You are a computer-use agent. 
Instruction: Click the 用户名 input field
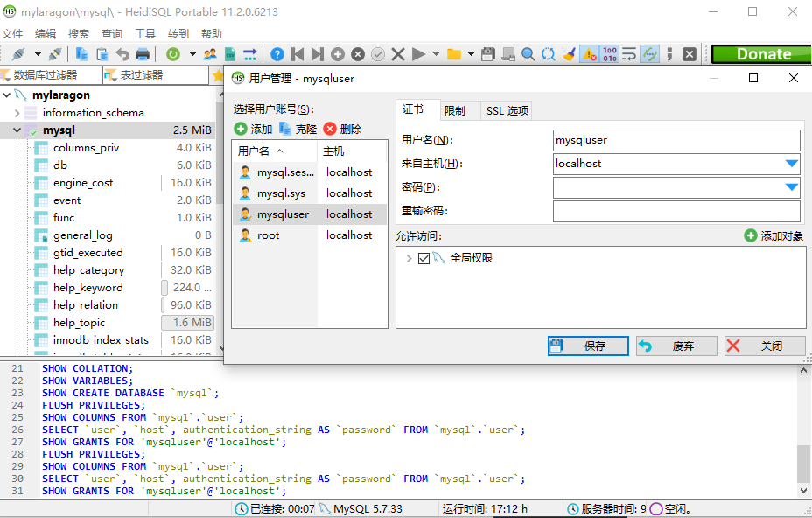676,140
